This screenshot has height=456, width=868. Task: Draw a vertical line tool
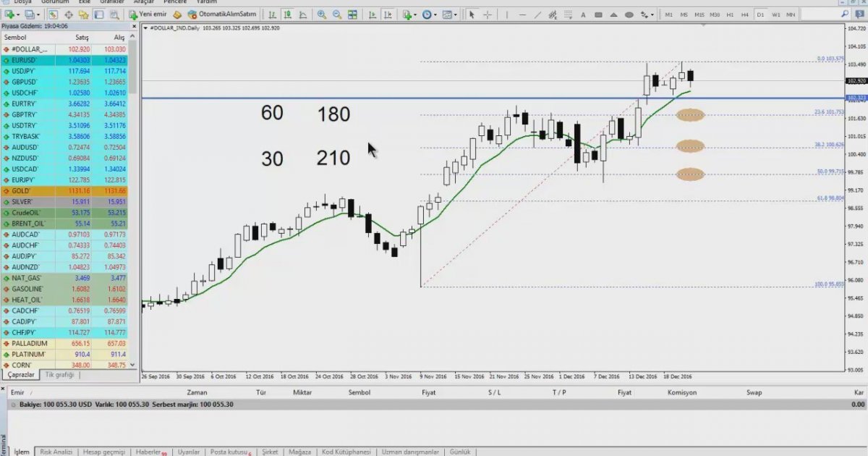pos(507,14)
